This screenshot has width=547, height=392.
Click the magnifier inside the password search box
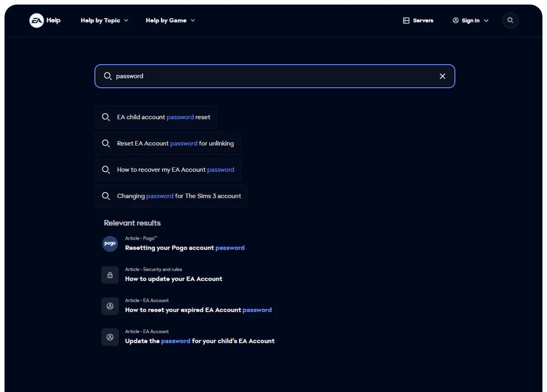(108, 76)
